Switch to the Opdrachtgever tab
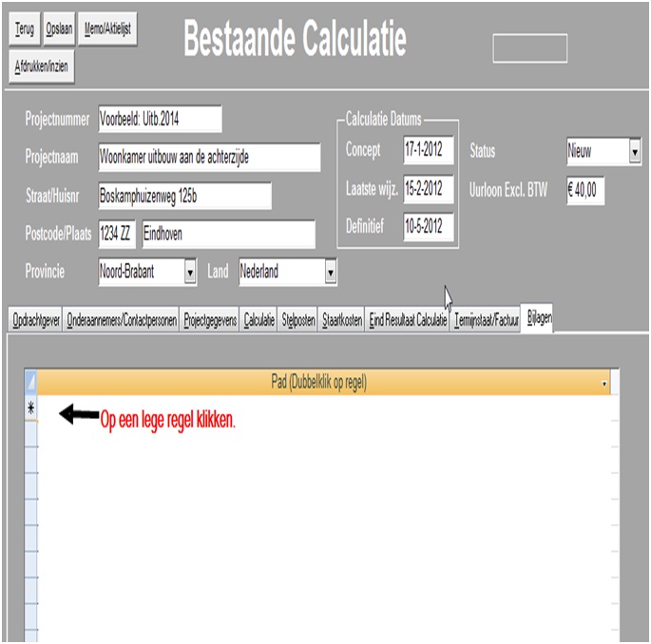 point(35,322)
